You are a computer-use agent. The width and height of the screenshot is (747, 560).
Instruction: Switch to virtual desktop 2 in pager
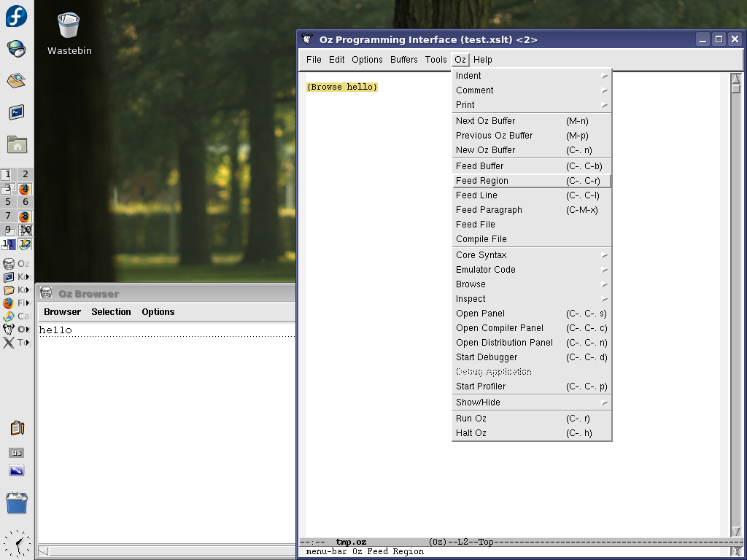[25, 174]
